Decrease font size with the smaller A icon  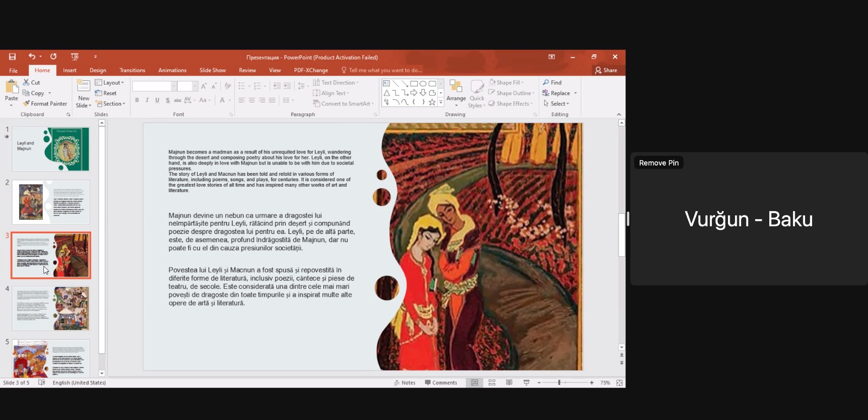pyautogui.click(x=214, y=86)
